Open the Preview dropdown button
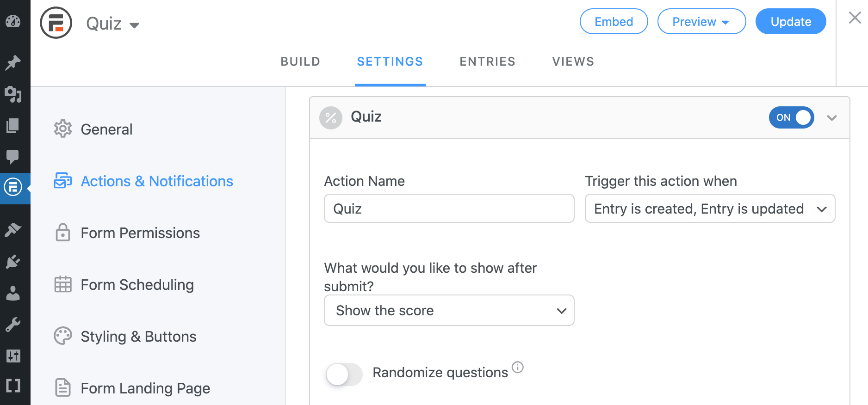 pyautogui.click(x=701, y=21)
